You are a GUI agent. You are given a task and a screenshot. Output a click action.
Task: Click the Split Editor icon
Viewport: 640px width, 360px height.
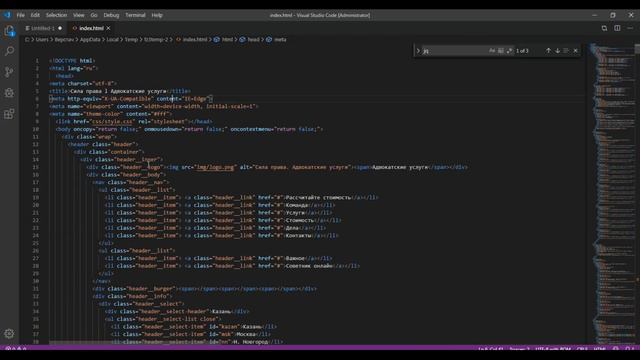(617, 28)
